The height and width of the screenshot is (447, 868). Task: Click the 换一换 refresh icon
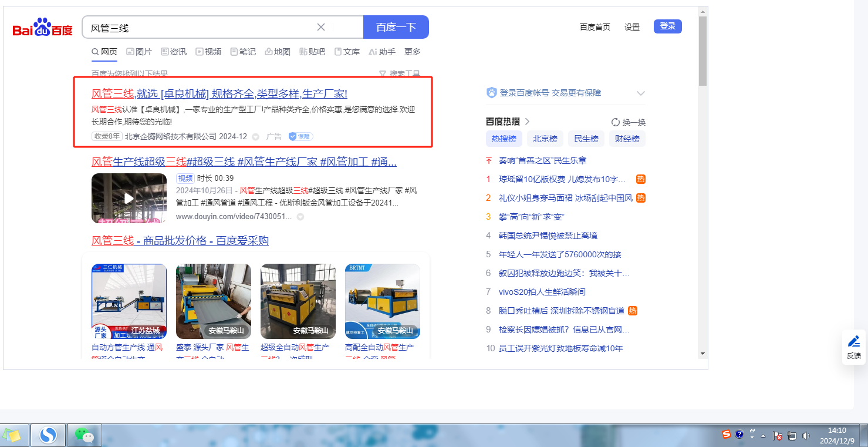click(x=616, y=122)
